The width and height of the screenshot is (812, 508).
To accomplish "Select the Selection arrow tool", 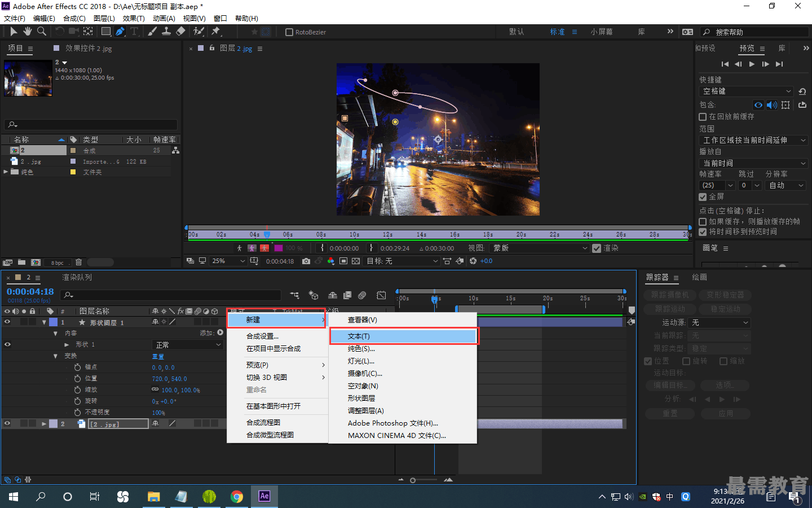I will click(x=14, y=32).
